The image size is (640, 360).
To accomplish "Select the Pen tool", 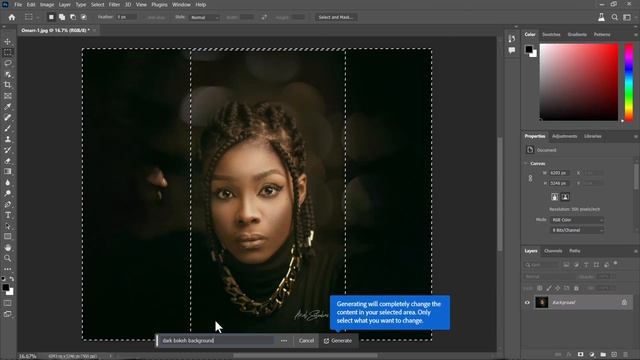I will pos(8,204).
